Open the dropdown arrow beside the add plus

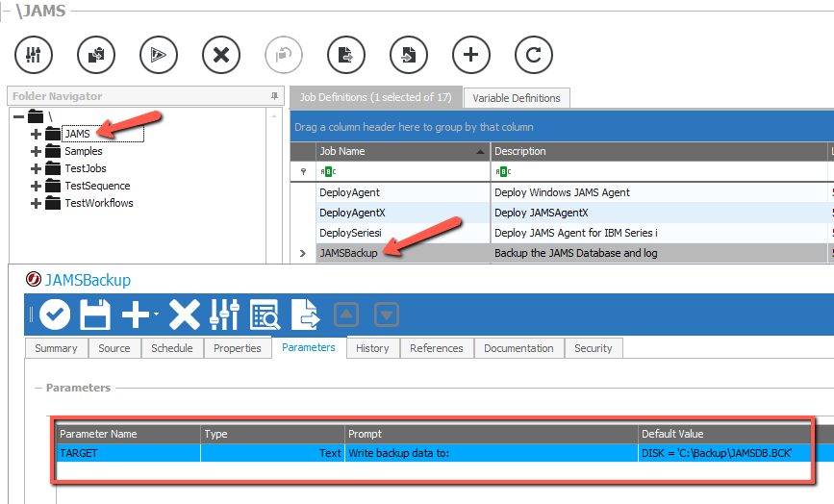click(x=156, y=315)
